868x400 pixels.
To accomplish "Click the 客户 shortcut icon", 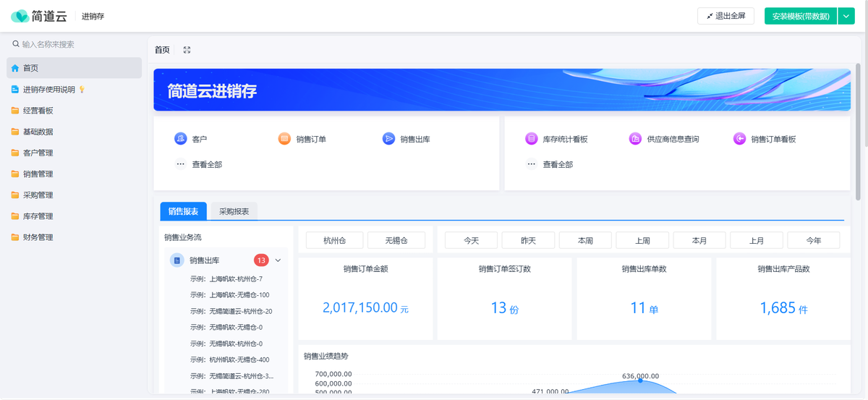I will tap(181, 139).
